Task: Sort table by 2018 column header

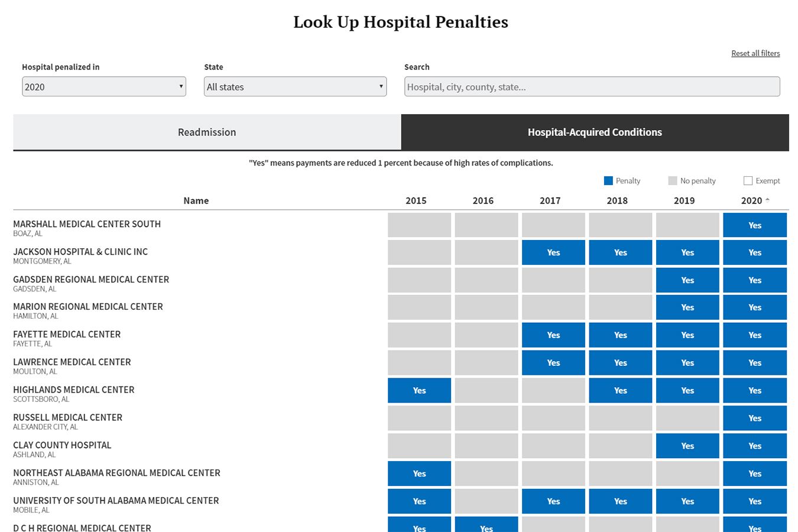Action: 617,201
